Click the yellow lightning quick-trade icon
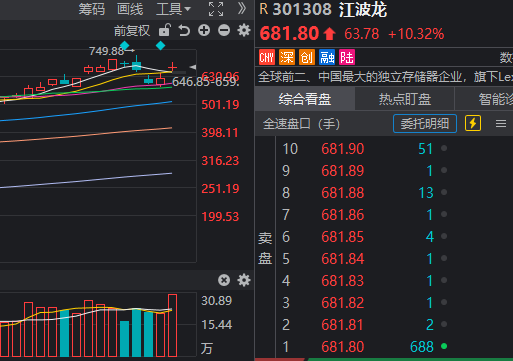This screenshot has height=361, width=513. tap(473, 123)
